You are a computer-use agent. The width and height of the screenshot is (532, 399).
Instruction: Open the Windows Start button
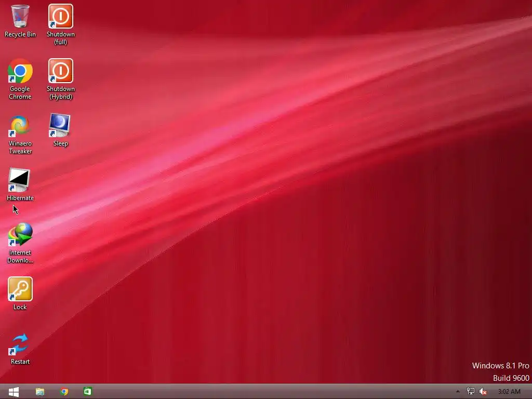click(x=14, y=392)
